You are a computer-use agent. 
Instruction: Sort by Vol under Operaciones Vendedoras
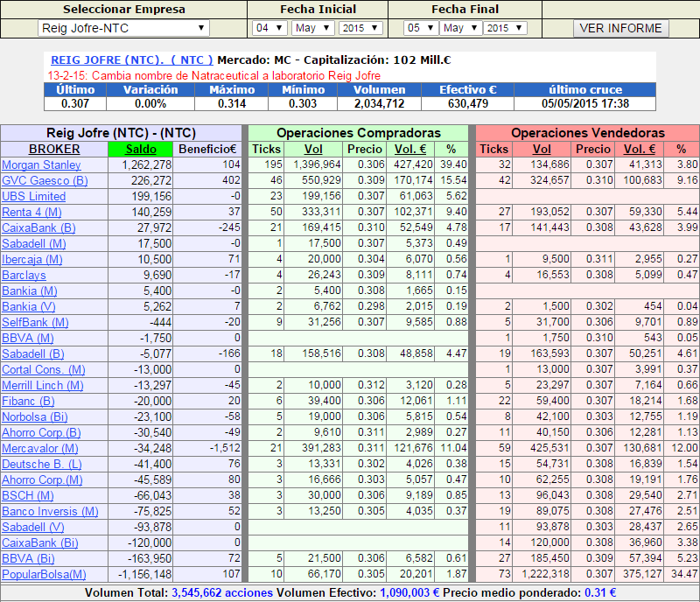542,149
